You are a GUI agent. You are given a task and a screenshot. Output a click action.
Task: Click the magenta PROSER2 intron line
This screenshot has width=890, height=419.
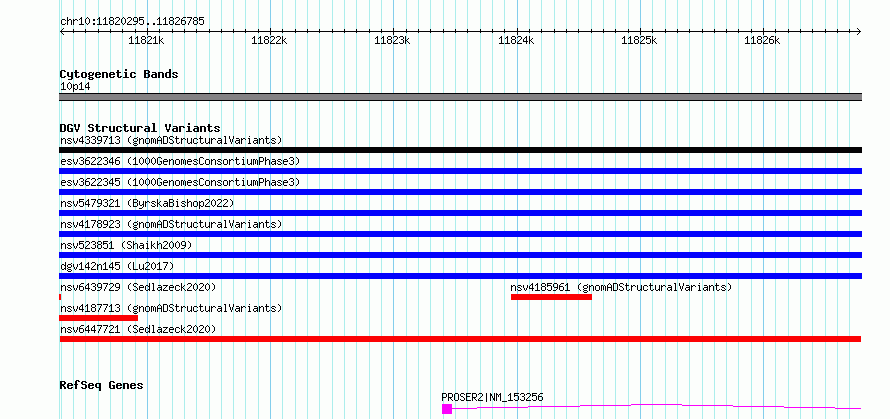656,406
